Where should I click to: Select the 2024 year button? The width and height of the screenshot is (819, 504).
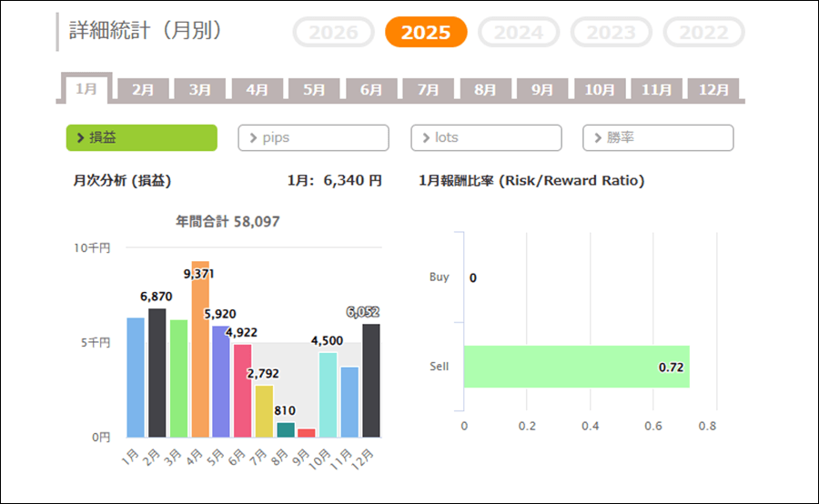click(x=519, y=33)
